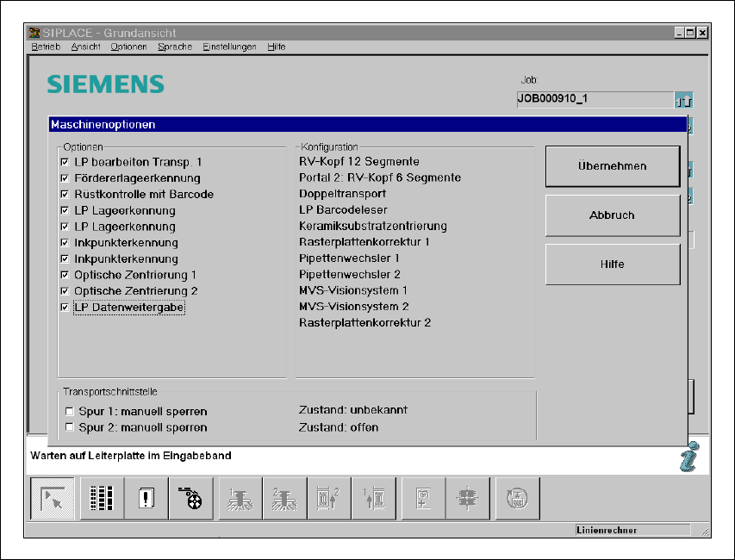Select MVS-Visionsystem 2 entry

(x=354, y=307)
